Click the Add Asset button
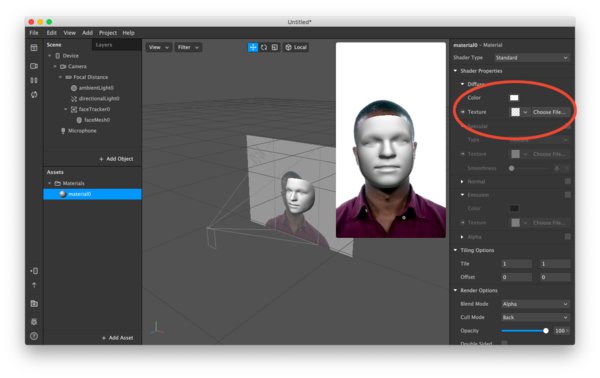This screenshot has width=600, height=378. coord(117,338)
